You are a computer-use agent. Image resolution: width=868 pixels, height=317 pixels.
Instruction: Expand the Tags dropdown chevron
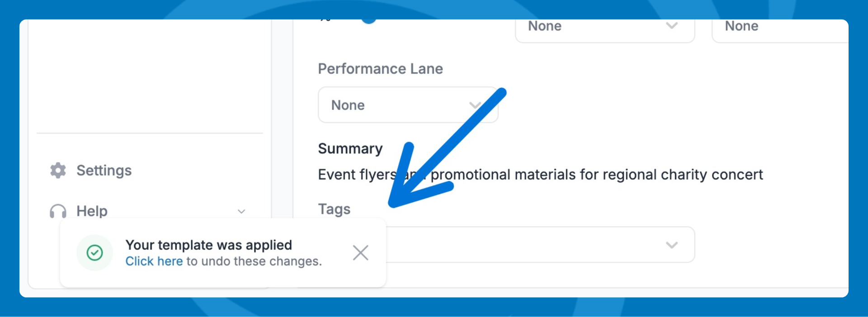click(672, 245)
